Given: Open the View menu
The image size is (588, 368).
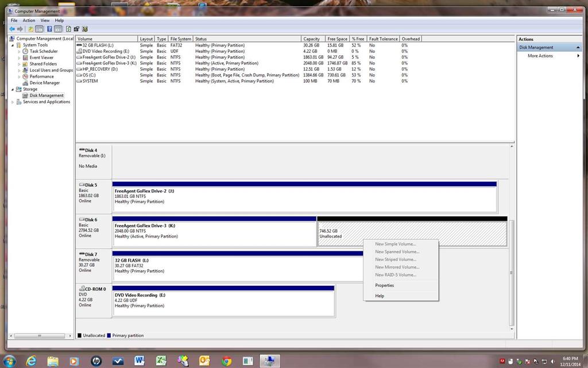Looking at the screenshot, I should (x=45, y=20).
